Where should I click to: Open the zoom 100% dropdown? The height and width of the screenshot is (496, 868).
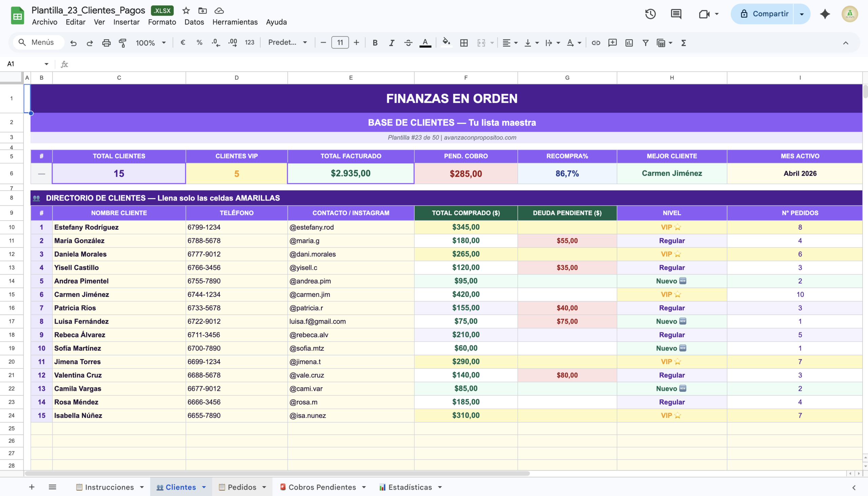pos(151,43)
